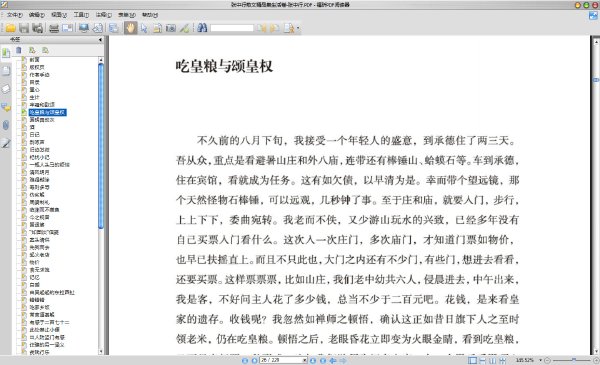600x365 pixels.
Task: Click the blue icon at top-right corner
Action: (x=593, y=15)
